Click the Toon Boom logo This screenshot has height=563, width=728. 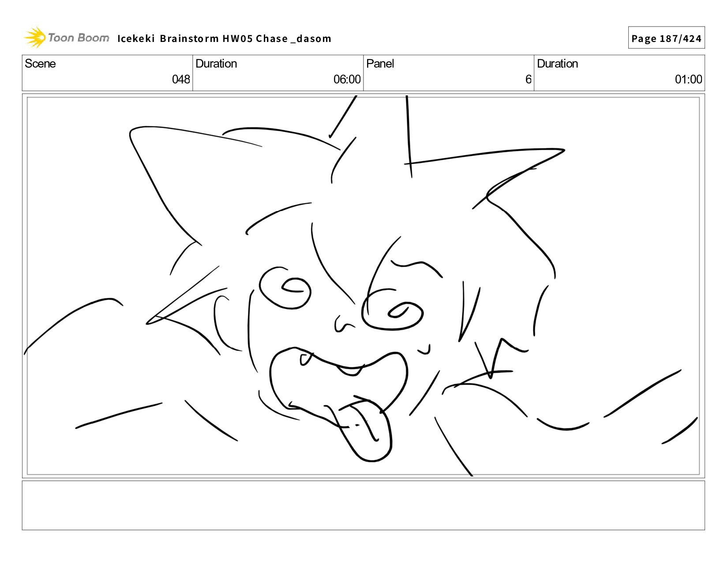click(x=66, y=38)
